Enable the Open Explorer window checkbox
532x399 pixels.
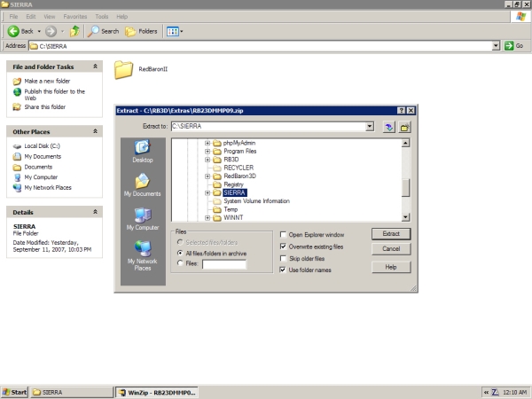[x=284, y=235]
